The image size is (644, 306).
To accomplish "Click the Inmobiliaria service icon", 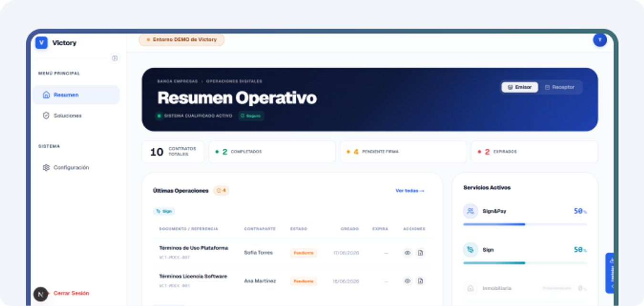I will [x=470, y=288].
